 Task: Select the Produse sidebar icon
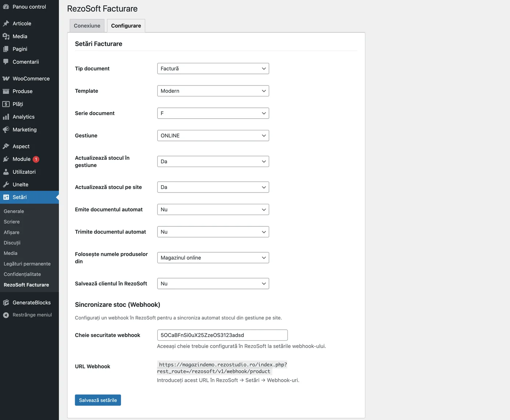pos(6,91)
